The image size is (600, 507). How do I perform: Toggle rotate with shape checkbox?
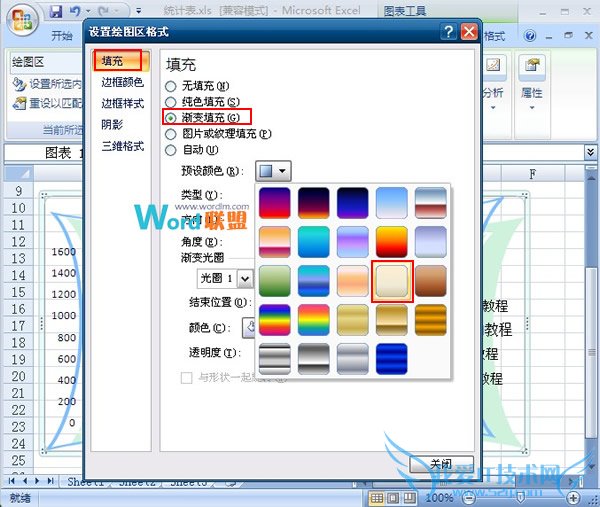[x=186, y=378]
